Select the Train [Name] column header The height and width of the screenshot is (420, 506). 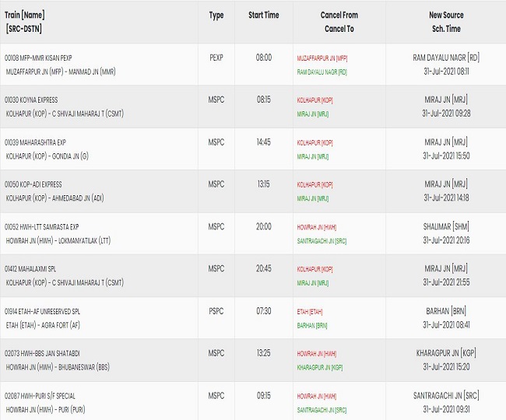25,22
